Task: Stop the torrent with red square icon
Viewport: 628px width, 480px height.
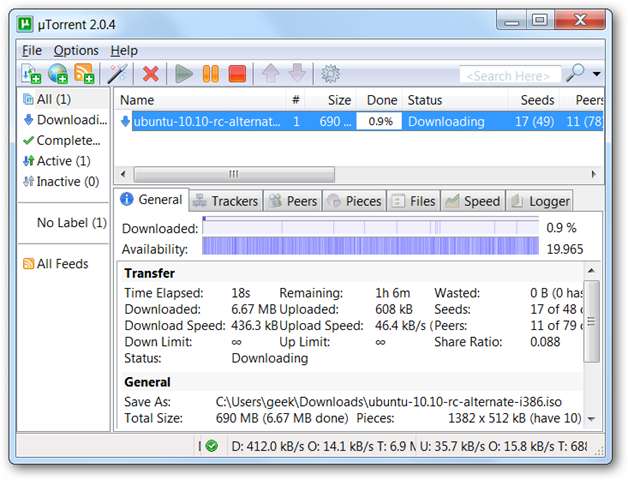Action: pyautogui.click(x=238, y=74)
